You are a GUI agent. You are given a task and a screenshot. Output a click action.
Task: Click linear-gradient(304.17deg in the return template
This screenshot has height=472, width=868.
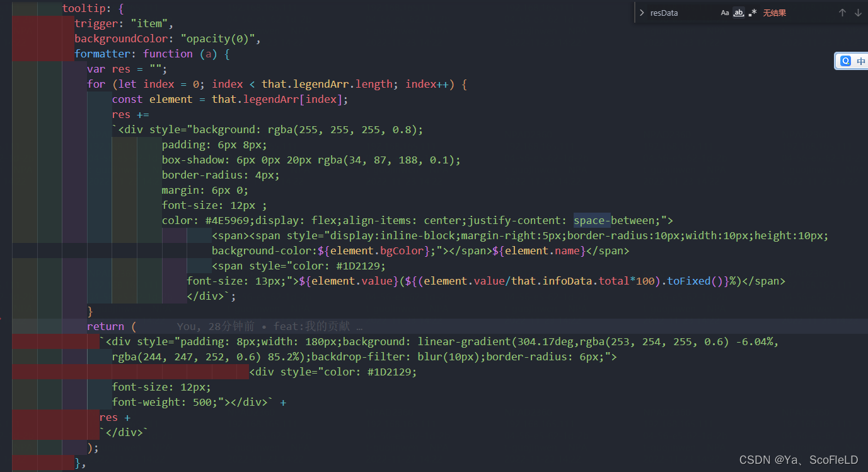[496, 341]
